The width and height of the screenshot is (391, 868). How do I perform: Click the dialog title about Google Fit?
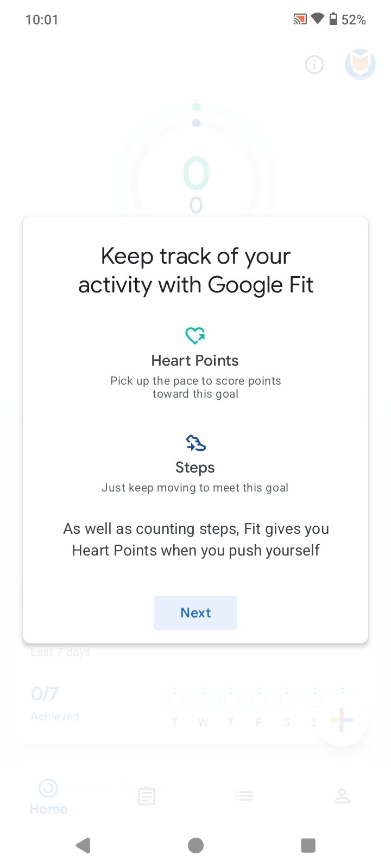click(195, 270)
